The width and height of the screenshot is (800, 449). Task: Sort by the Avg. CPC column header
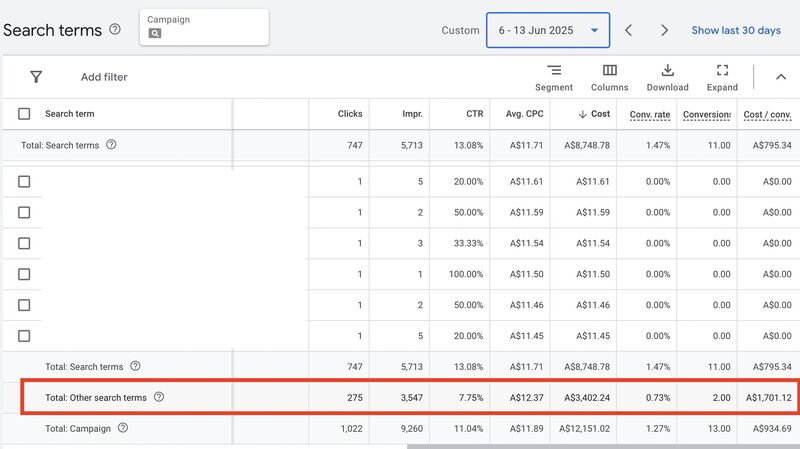point(524,114)
